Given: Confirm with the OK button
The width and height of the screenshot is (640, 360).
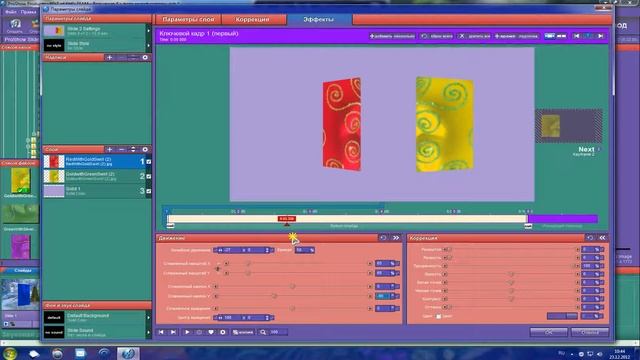Looking at the screenshot, I should [x=549, y=332].
